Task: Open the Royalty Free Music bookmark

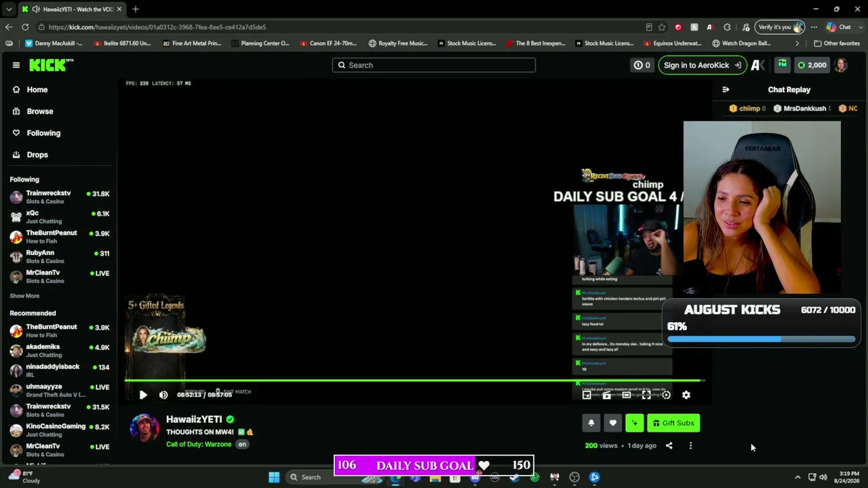Action: 398,43
